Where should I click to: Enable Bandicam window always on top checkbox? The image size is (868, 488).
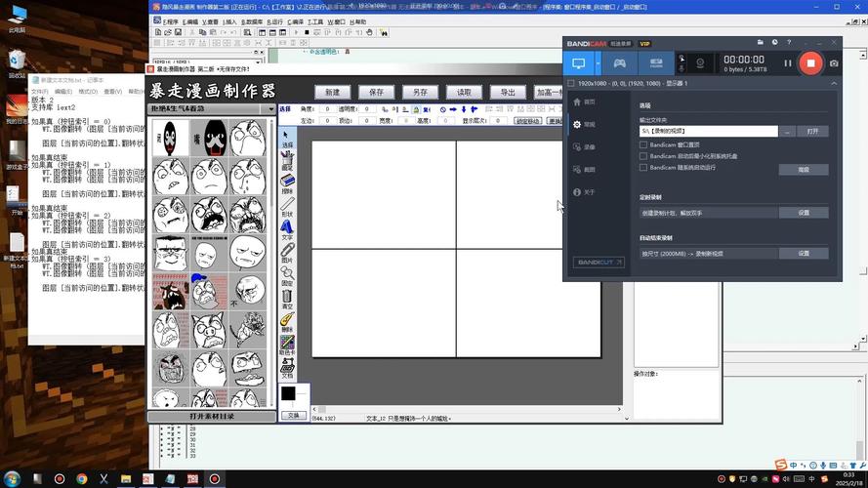pos(643,144)
